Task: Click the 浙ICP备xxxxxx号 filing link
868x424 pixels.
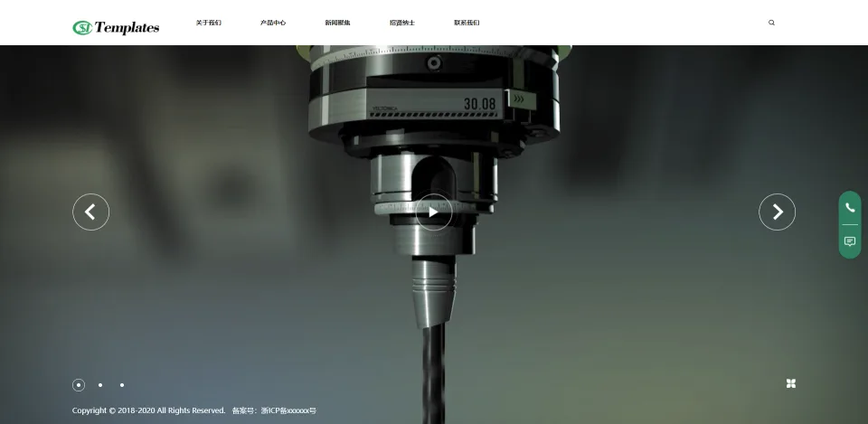Action: [288, 410]
